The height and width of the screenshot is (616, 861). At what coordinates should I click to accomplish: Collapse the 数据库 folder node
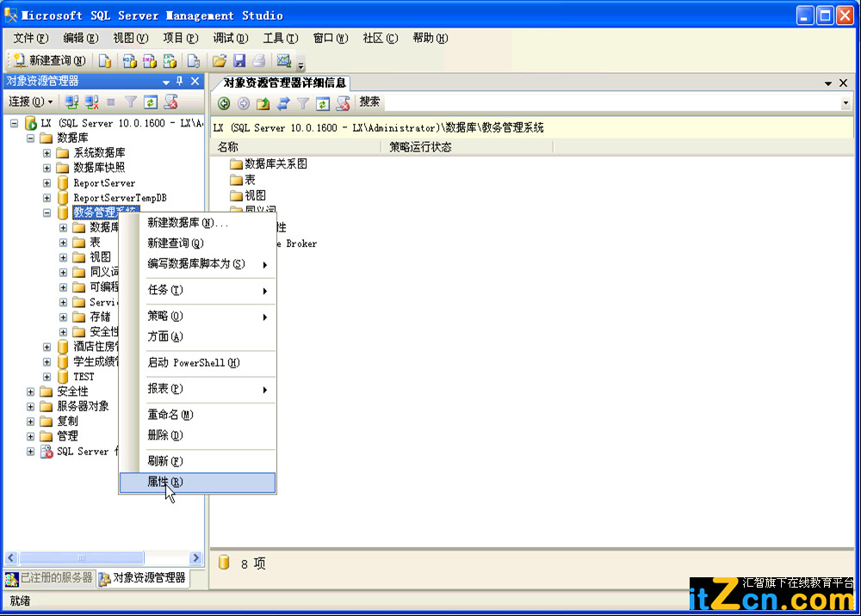pyautogui.click(x=30, y=139)
